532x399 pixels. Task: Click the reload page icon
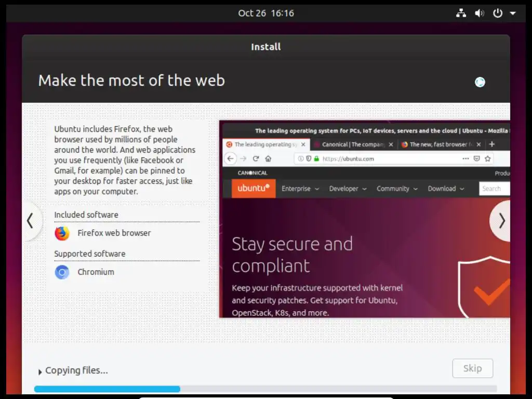(256, 158)
